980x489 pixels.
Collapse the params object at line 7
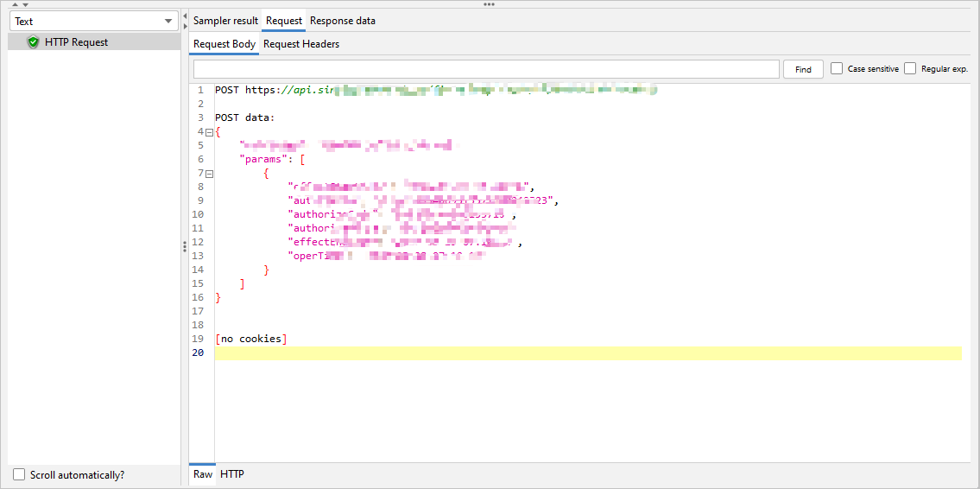pos(209,173)
